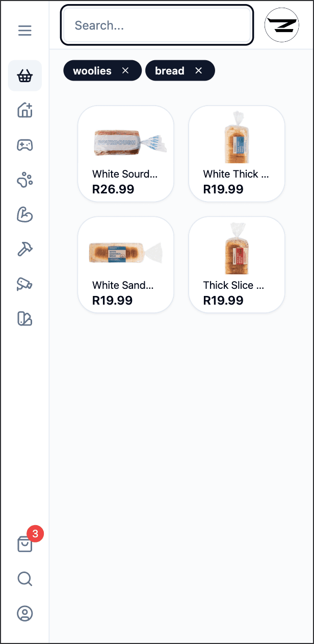Image resolution: width=314 pixels, height=644 pixels.
Task: Select the fitness flexed-arm category icon
Action: pyautogui.click(x=24, y=214)
